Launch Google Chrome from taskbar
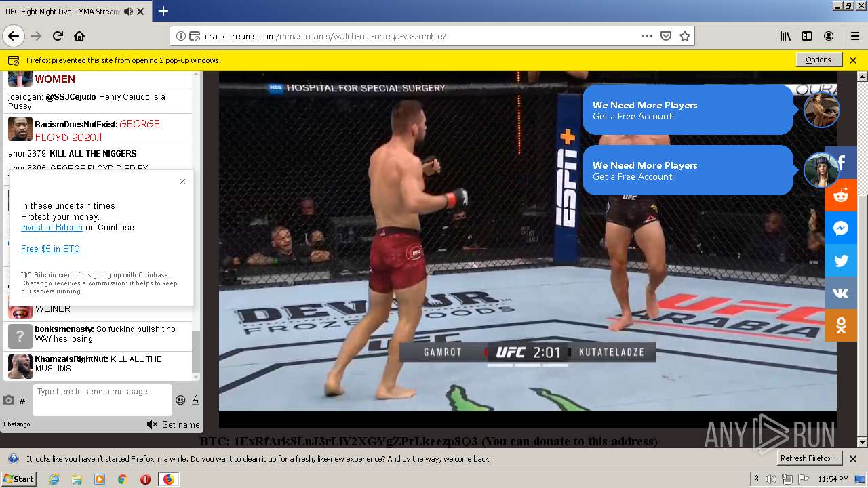The width and height of the screenshot is (868, 488). pyautogui.click(x=122, y=479)
